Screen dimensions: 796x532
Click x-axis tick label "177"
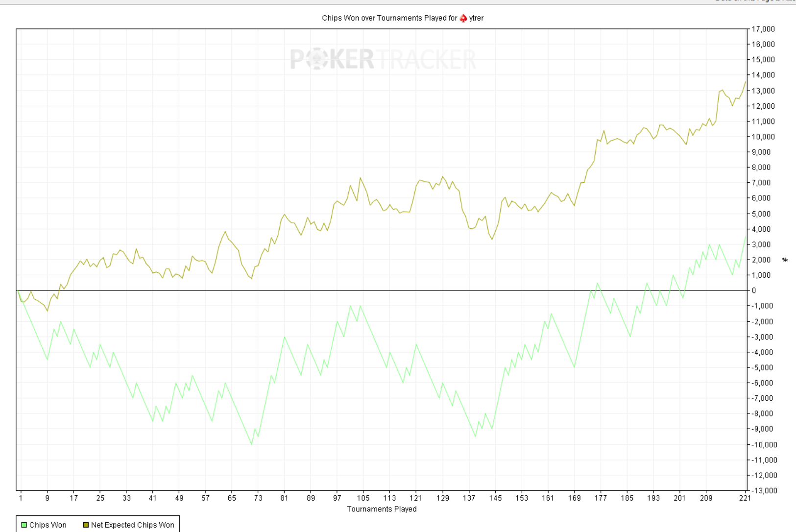601,498
